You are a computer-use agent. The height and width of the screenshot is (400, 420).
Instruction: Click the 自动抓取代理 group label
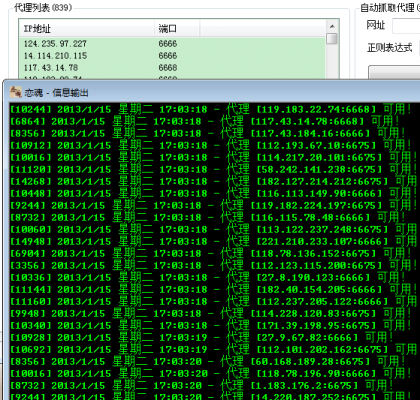[389, 7]
